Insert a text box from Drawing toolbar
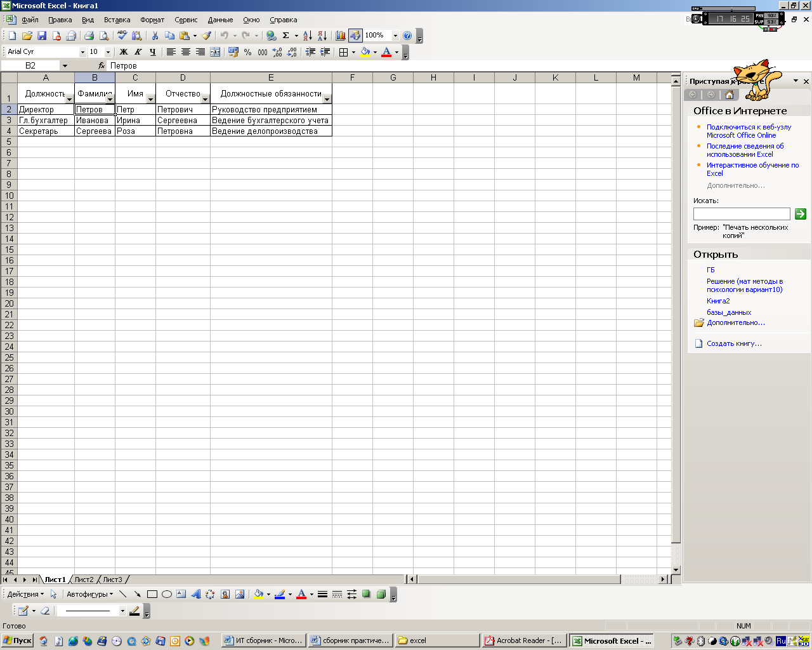The image size is (812, 650). click(181, 594)
